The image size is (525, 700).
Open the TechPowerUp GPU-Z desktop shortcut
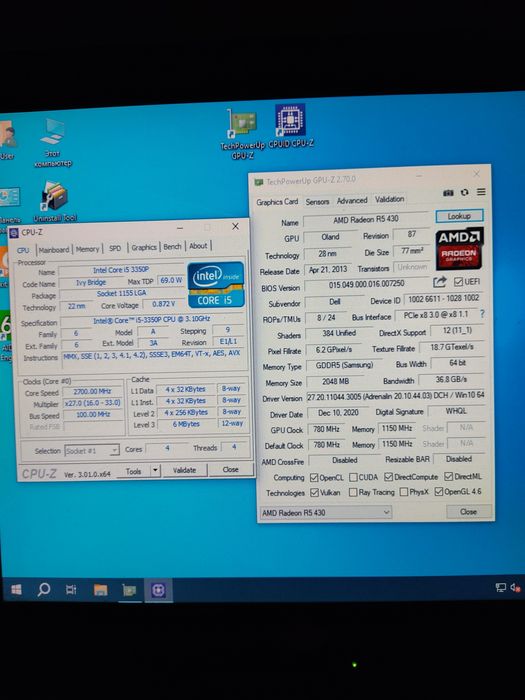pyautogui.click(x=242, y=133)
